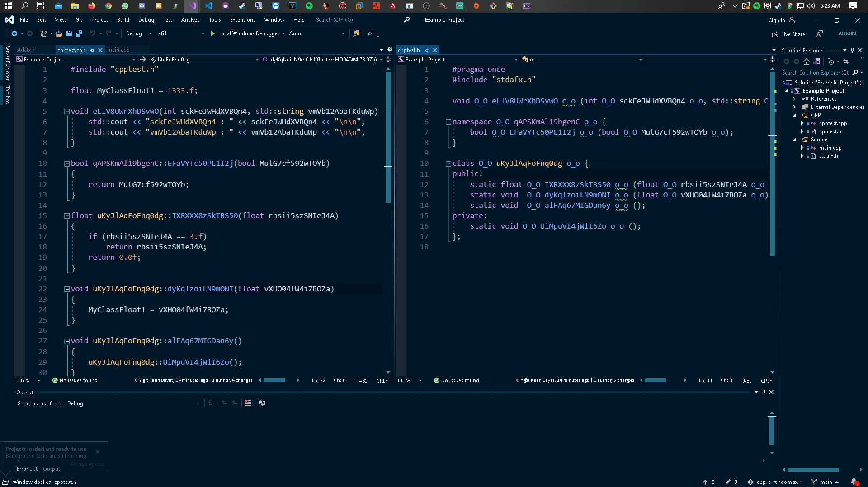
Task: Click the Clear All output icon
Action: pyautogui.click(x=248, y=403)
